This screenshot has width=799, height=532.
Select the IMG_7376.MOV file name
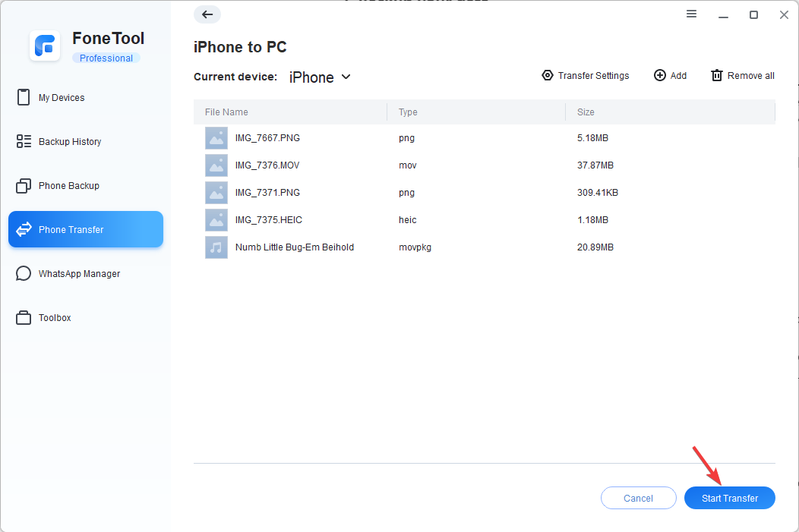click(267, 165)
